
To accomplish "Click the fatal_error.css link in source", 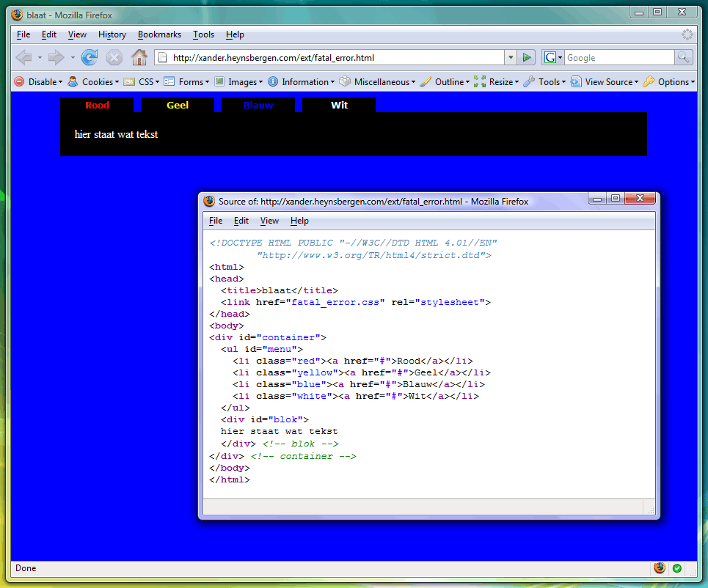I will (335, 302).
